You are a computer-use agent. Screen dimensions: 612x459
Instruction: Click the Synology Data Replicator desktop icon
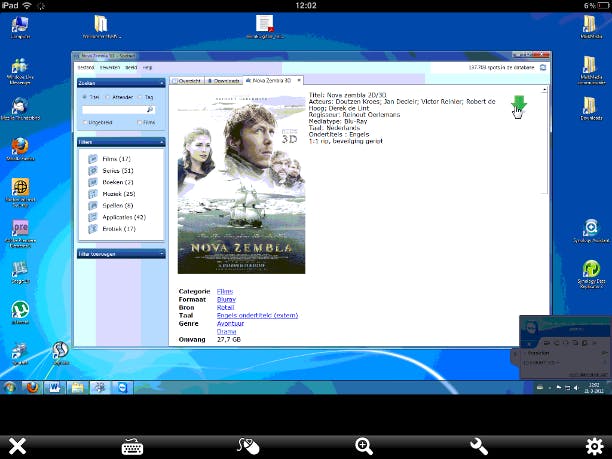point(591,274)
